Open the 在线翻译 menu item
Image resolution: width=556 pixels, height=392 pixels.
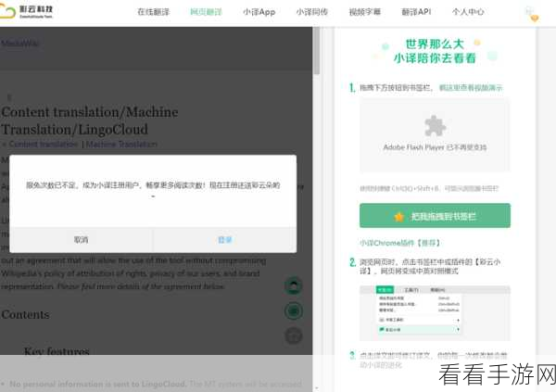[153, 12]
